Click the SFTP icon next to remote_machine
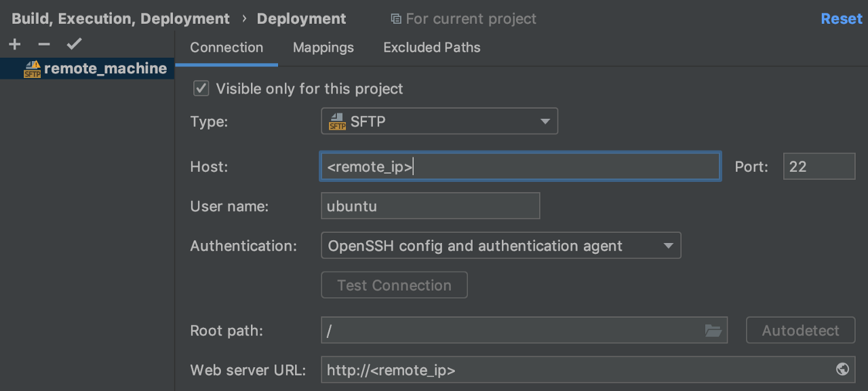Screen dimensions: 868x391 click(x=32, y=69)
